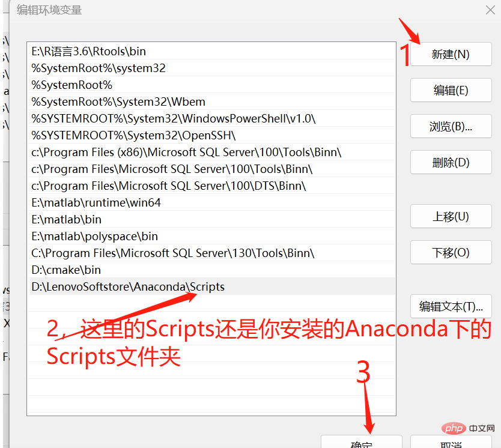This screenshot has height=448, width=501.
Task: Select the Program Files (x86) SQL Server entry
Action: pyautogui.click(x=211, y=152)
